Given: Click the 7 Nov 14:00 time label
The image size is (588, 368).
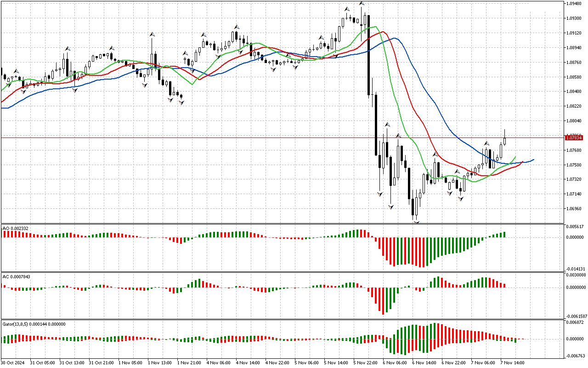Looking at the screenshot, I should pyautogui.click(x=512, y=363).
